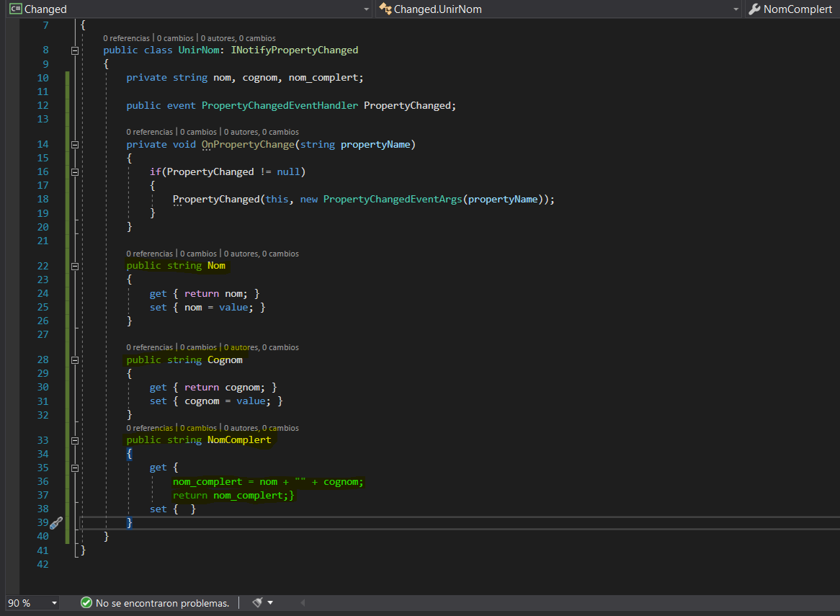Collapse the Nom property on line 22

coord(74,266)
